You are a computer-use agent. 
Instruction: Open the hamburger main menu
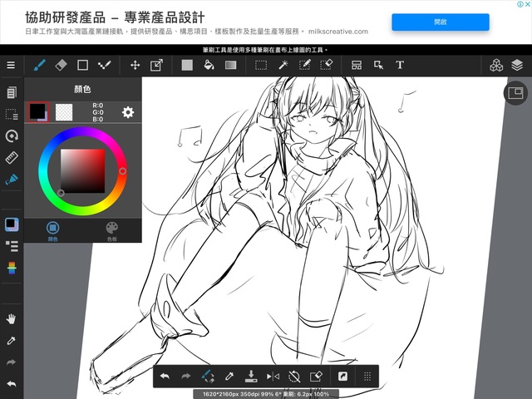pos(11,65)
